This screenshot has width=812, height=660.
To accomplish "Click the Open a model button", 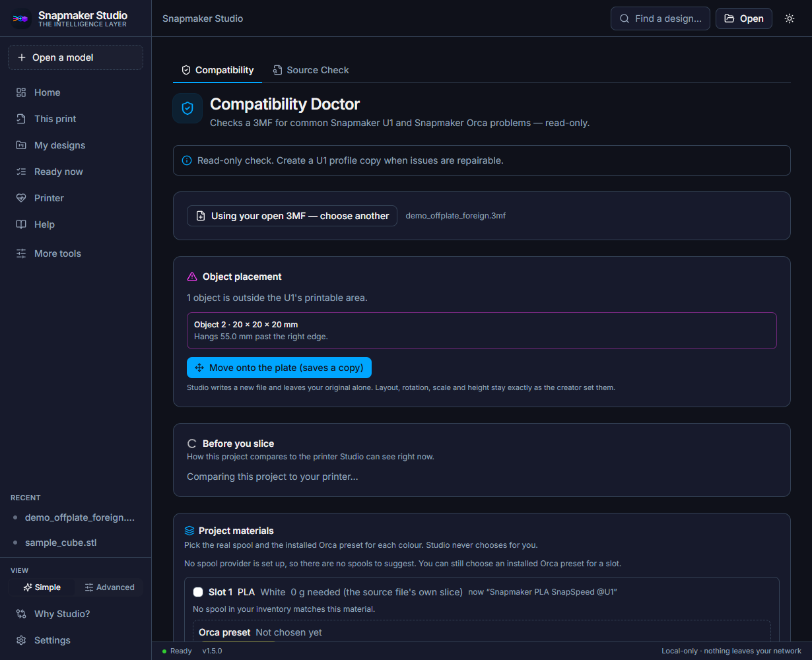I will click(x=75, y=57).
